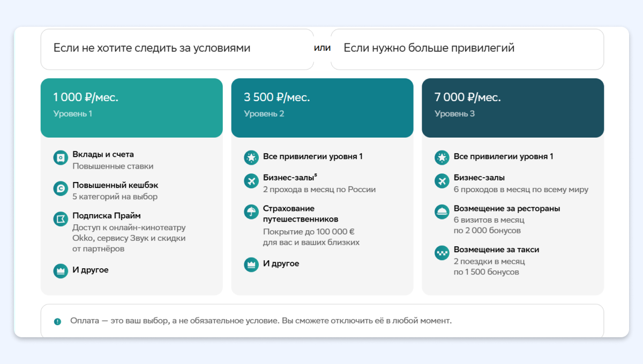Click the restaurant cloche icon

point(442,211)
